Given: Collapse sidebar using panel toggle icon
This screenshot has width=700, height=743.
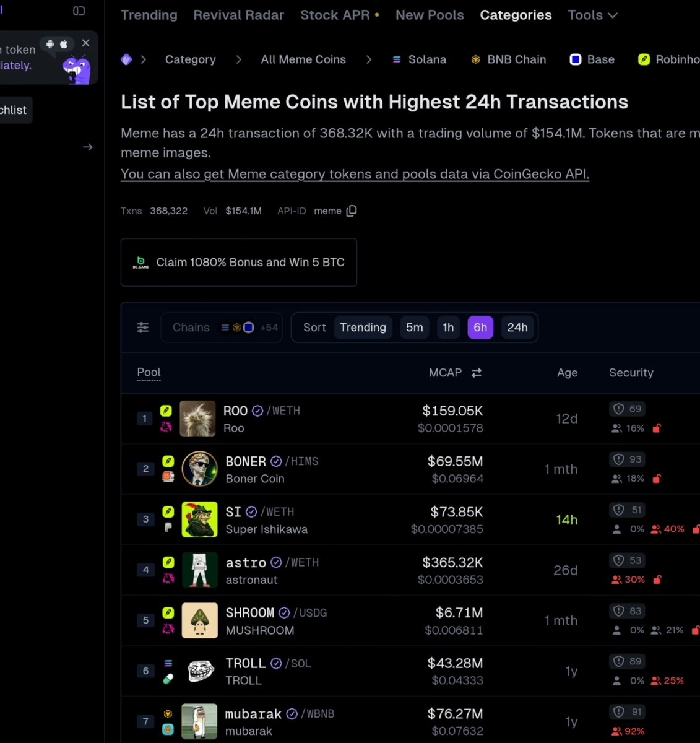Looking at the screenshot, I should click(x=79, y=11).
